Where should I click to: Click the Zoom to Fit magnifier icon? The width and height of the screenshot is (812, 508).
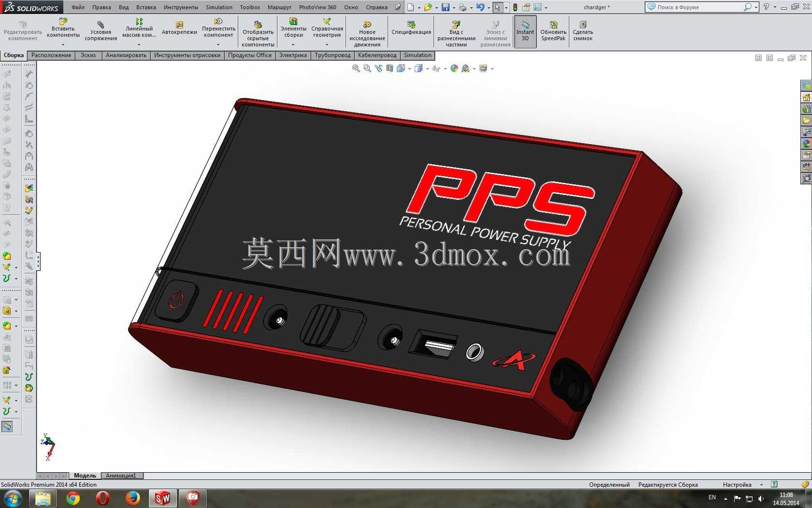356,69
